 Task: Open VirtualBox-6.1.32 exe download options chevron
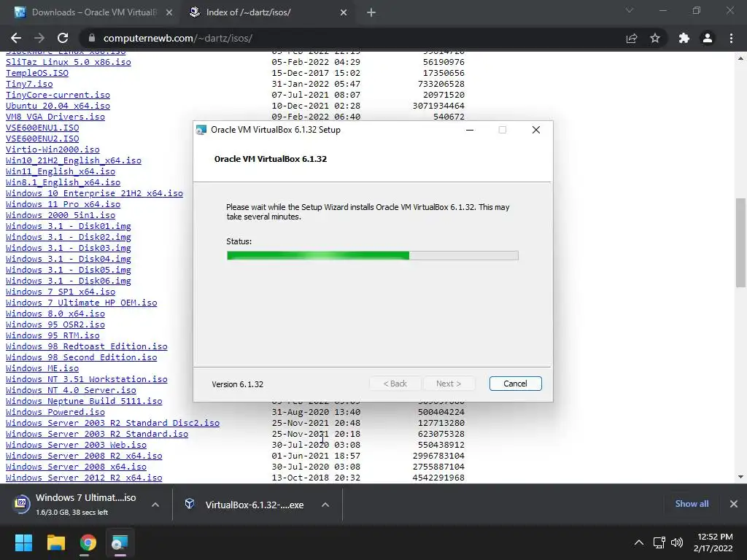[x=325, y=505]
